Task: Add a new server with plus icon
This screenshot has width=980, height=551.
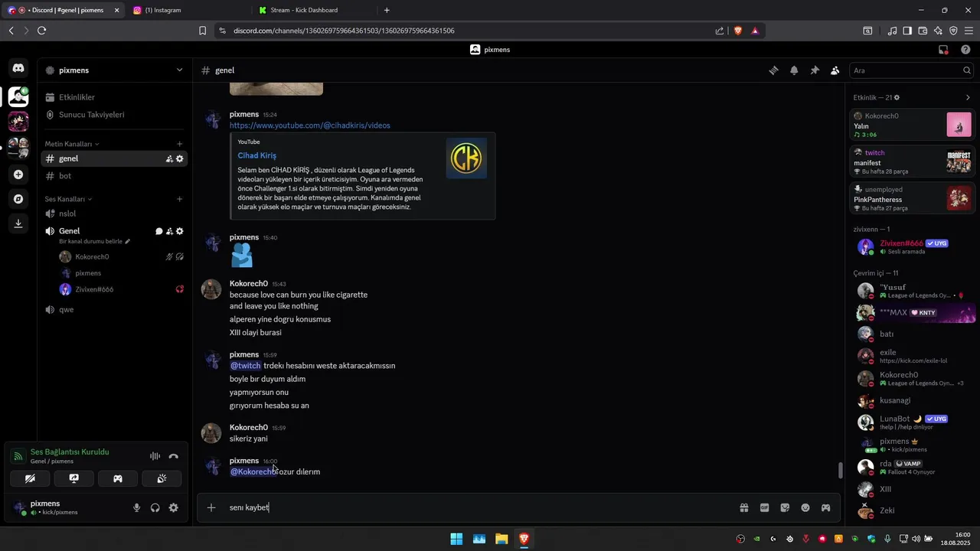Action: [x=18, y=174]
